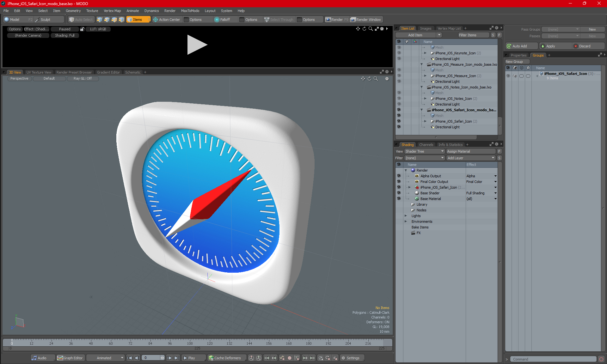This screenshot has width=607, height=364.
Task: Click the record keyframe circle icon
Action: click(289, 358)
